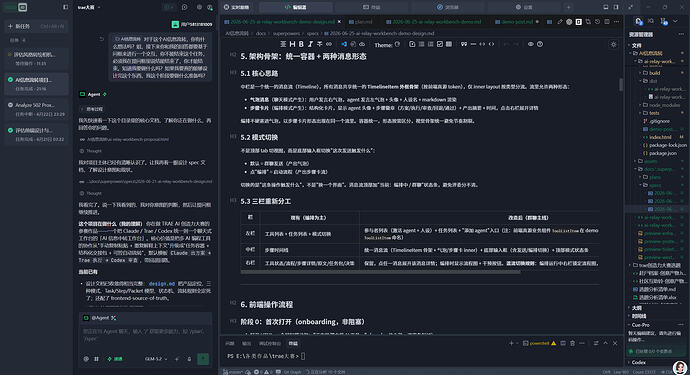Open the Analyze 502 Prox... task
The image size is (690, 375).
pos(36,109)
